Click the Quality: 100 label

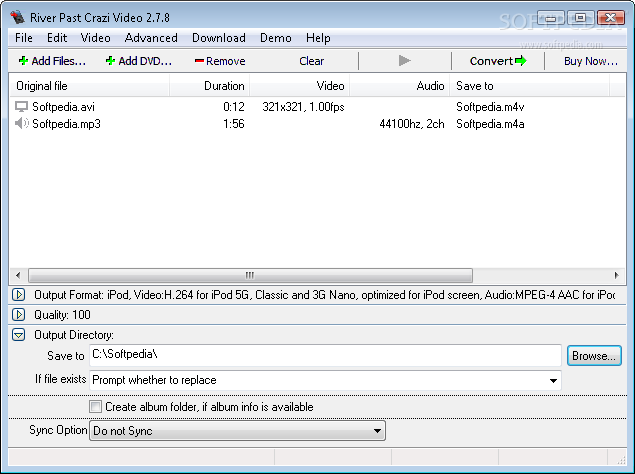(x=62, y=315)
